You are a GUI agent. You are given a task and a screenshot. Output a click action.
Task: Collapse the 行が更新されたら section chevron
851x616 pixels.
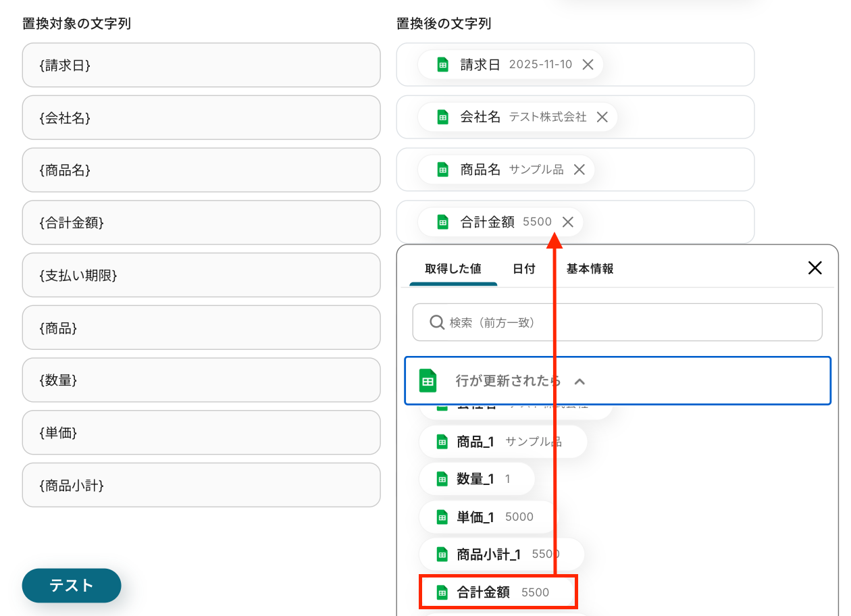coord(579,382)
